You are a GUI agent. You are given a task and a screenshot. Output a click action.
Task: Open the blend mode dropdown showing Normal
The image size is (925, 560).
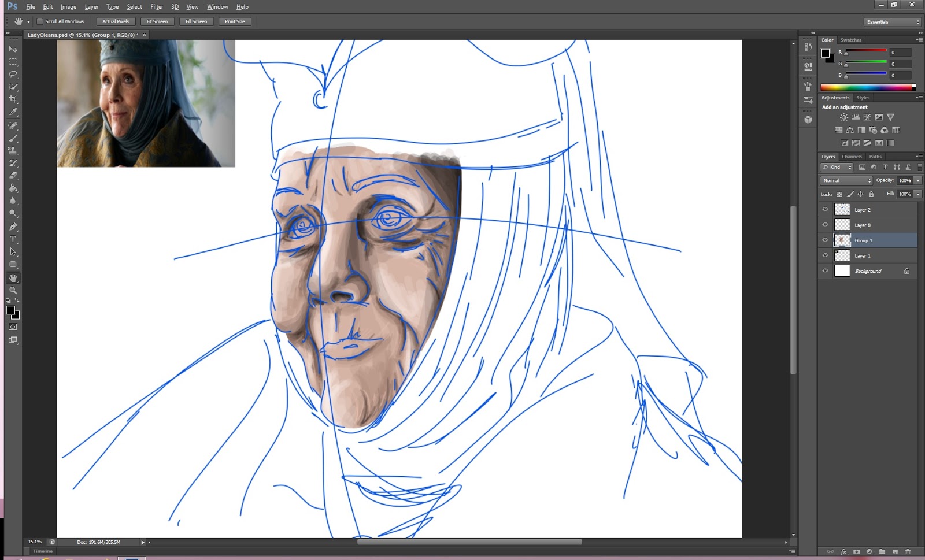[x=846, y=180]
